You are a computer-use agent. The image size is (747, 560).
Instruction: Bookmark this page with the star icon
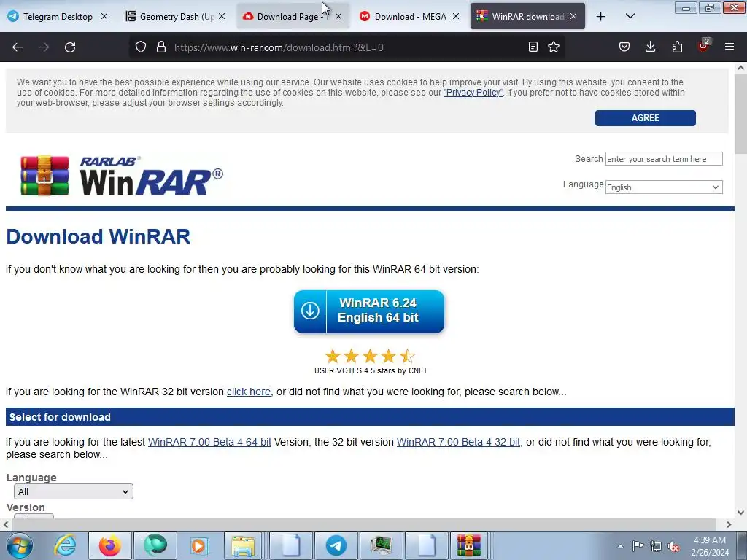[x=554, y=47]
